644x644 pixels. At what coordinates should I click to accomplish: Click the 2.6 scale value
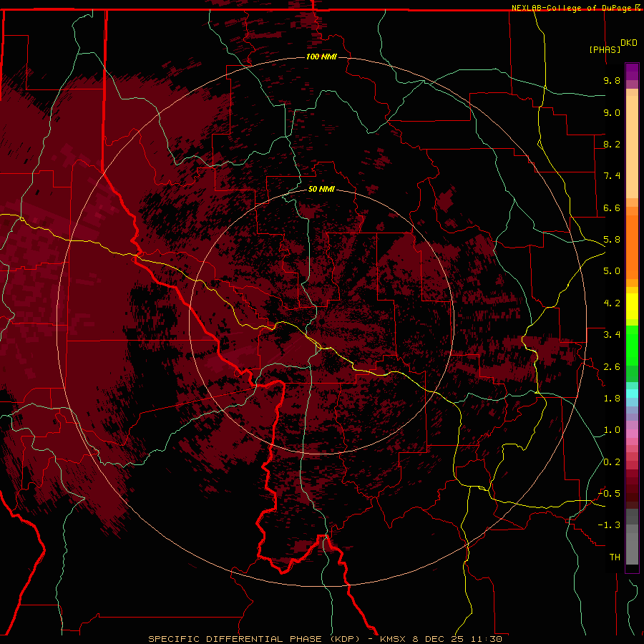612,367
